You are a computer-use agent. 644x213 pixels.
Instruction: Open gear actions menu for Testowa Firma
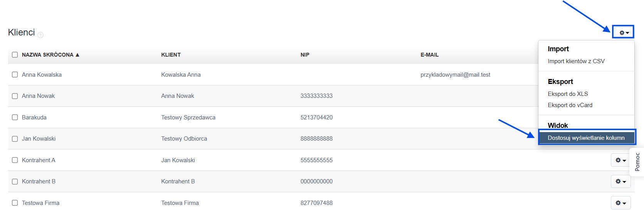[620, 203]
